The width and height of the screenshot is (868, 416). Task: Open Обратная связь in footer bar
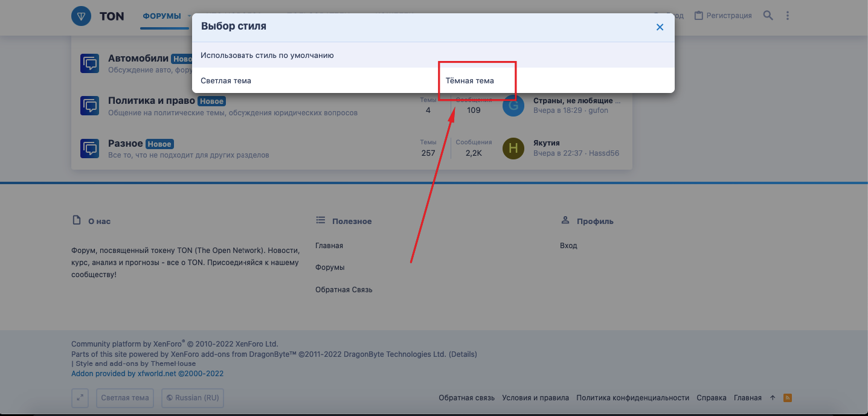click(467, 398)
